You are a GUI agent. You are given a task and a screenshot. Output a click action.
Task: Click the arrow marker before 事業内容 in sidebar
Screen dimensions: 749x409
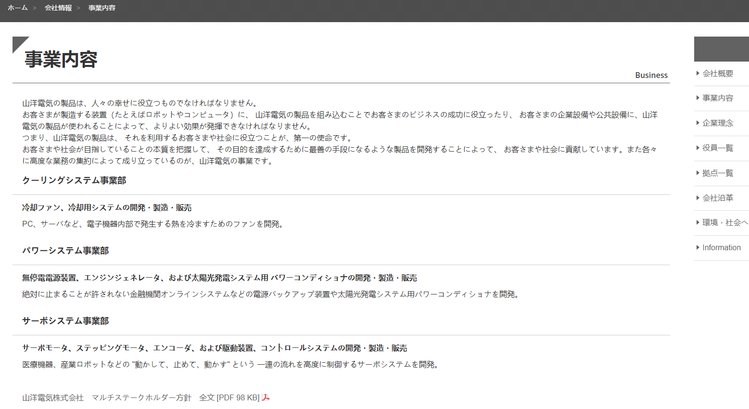698,98
